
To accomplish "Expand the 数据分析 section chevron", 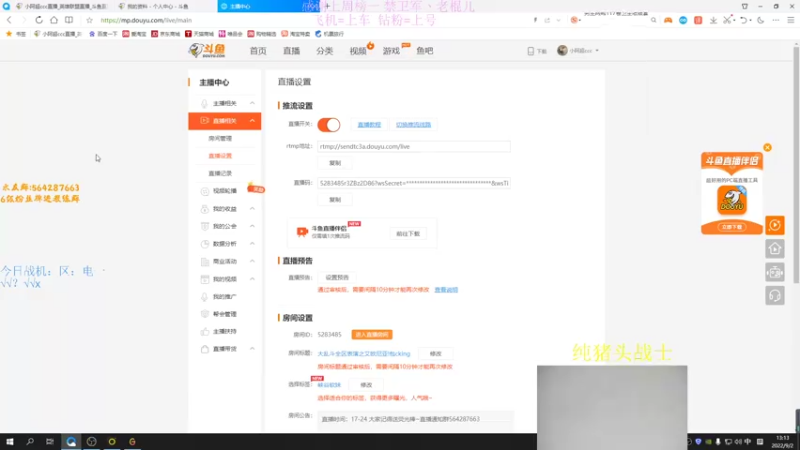I will [x=252, y=243].
